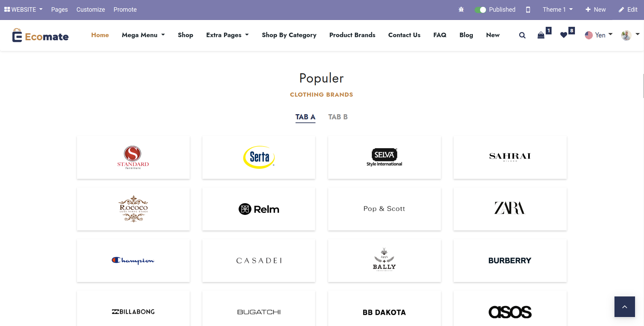
Task: Select the Standard Furniture brand logo
Action: (133, 157)
